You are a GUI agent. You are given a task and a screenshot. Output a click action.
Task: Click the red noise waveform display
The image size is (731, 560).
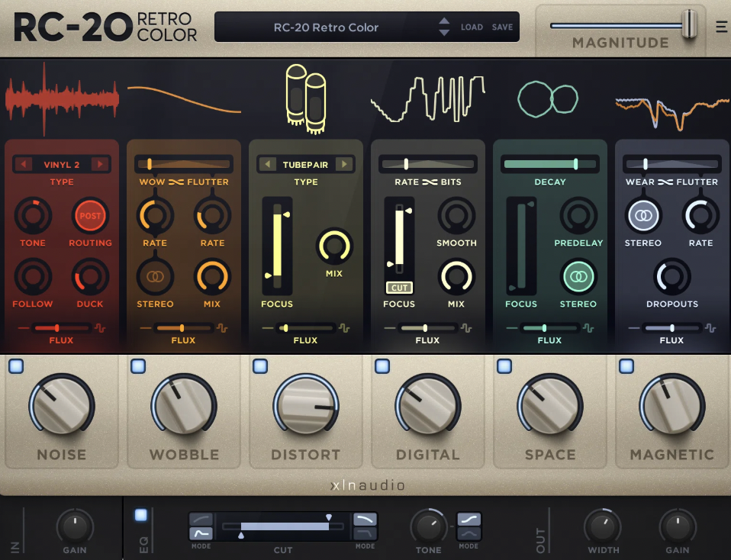(x=62, y=99)
